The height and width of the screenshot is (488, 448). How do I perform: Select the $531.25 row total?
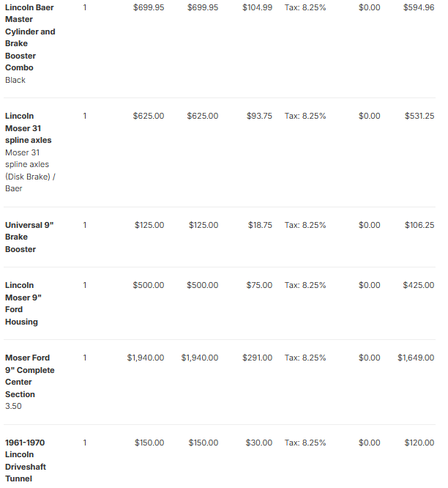(419, 116)
